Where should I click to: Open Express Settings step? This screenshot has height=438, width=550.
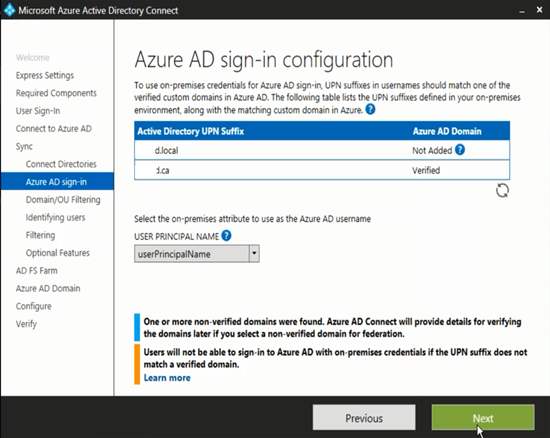45,75
